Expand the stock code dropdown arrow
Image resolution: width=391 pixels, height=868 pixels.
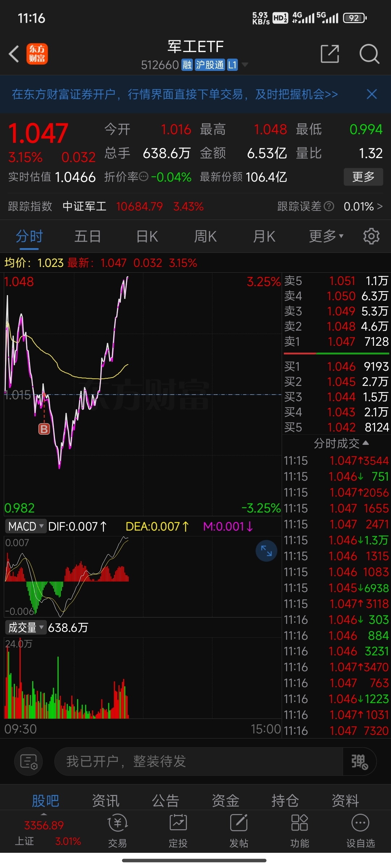pyautogui.click(x=245, y=65)
